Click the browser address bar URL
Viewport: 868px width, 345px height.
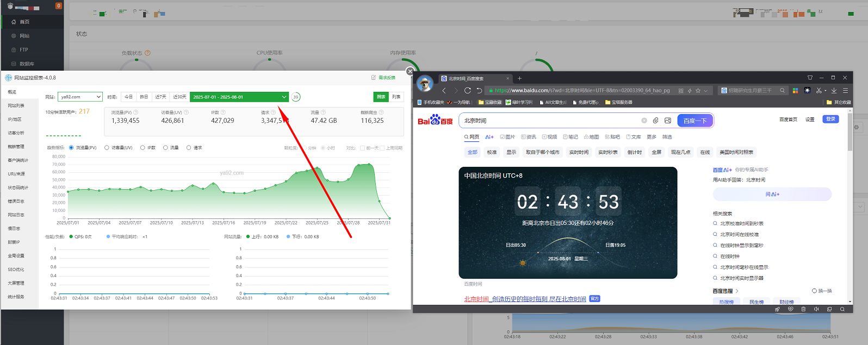pyautogui.click(x=582, y=91)
